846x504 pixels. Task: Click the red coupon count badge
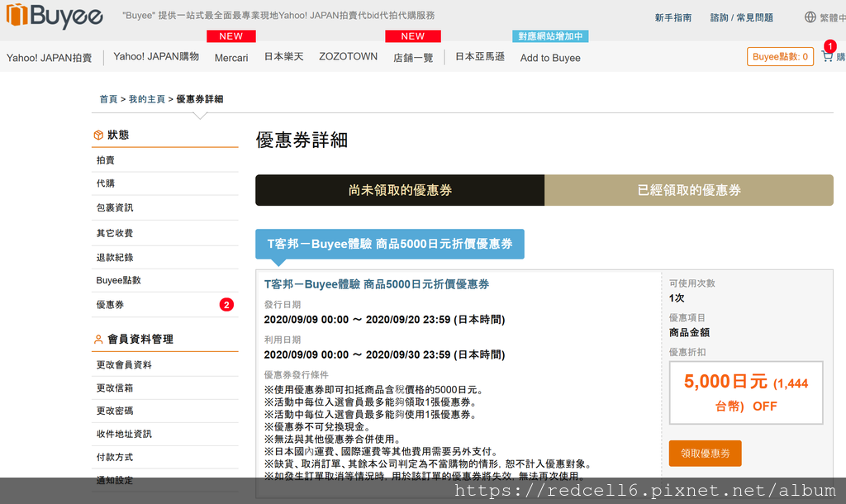[226, 305]
